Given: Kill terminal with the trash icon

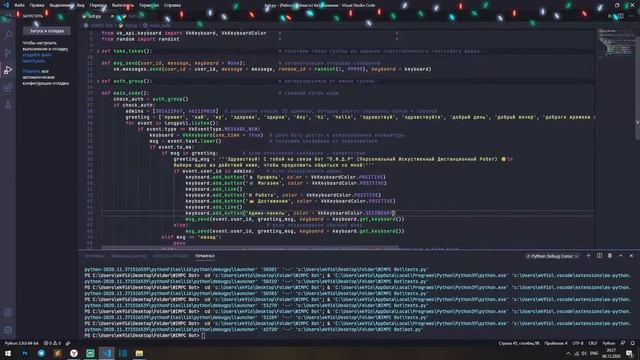Looking at the screenshot, I should [x=610, y=256].
